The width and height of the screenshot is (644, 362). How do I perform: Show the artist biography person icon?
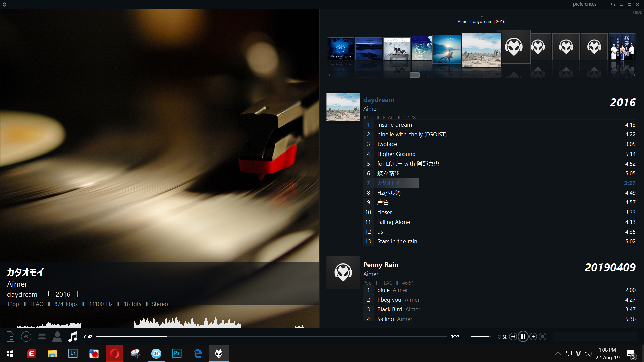coord(57,337)
